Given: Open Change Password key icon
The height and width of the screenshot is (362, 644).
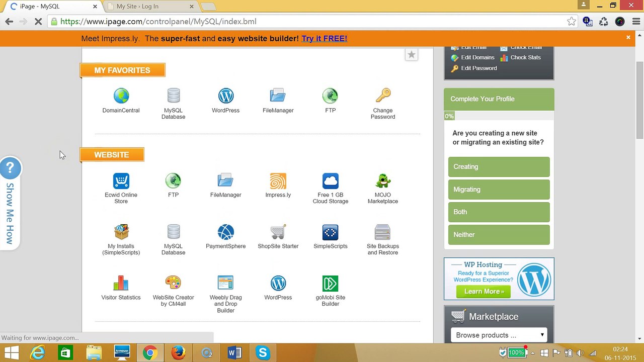Looking at the screenshot, I should pyautogui.click(x=382, y=96).
